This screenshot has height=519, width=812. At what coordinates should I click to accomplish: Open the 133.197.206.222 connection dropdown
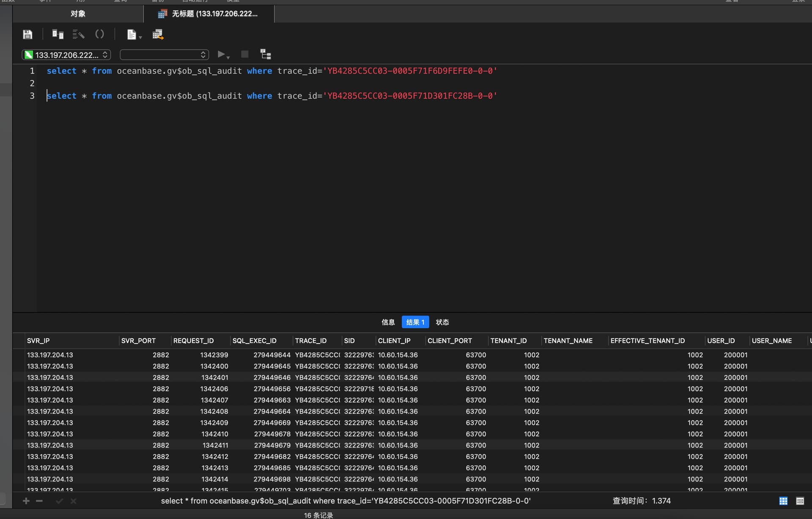66,55
